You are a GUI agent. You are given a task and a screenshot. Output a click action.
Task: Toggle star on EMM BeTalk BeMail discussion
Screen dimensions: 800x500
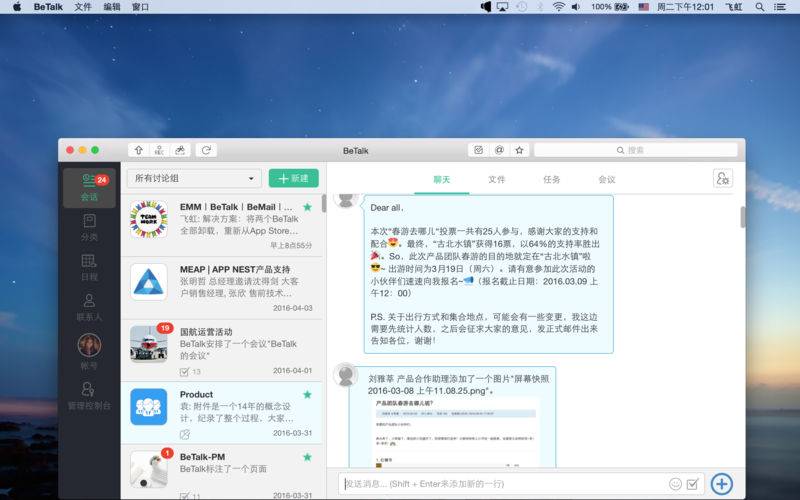[x=307, y=207]
